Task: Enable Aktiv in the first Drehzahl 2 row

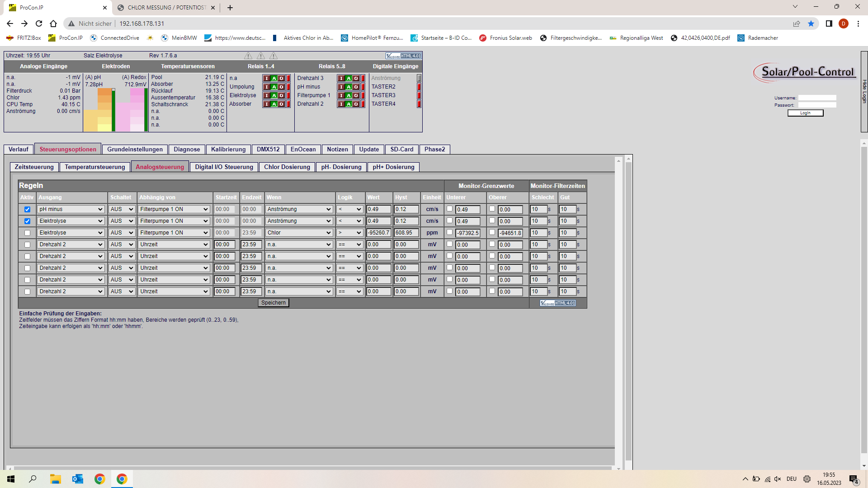Action: pyautogui.click(x=27, y=244)
